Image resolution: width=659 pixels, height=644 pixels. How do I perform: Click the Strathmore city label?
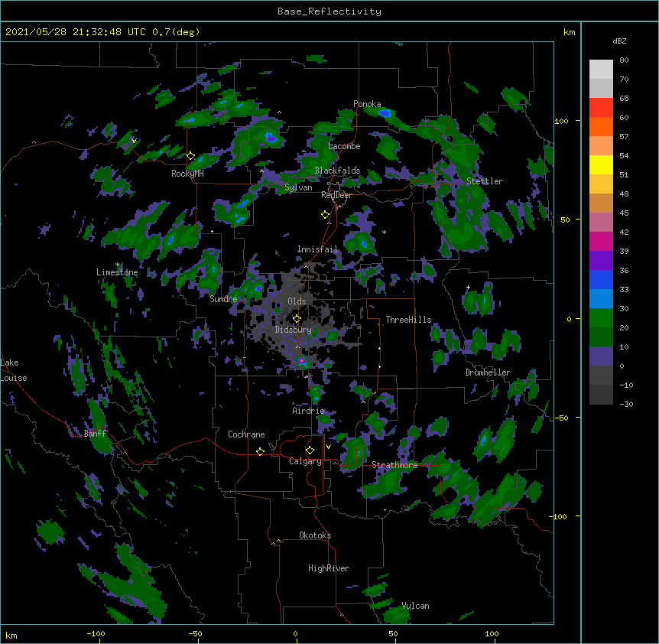tap(394, 465)
